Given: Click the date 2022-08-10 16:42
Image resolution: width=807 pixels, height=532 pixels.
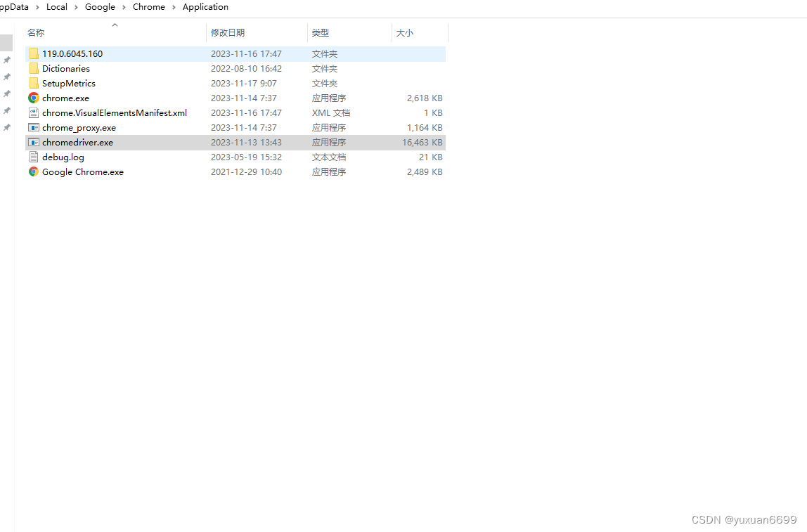Looking at the screenshot, I should (246, 68).
